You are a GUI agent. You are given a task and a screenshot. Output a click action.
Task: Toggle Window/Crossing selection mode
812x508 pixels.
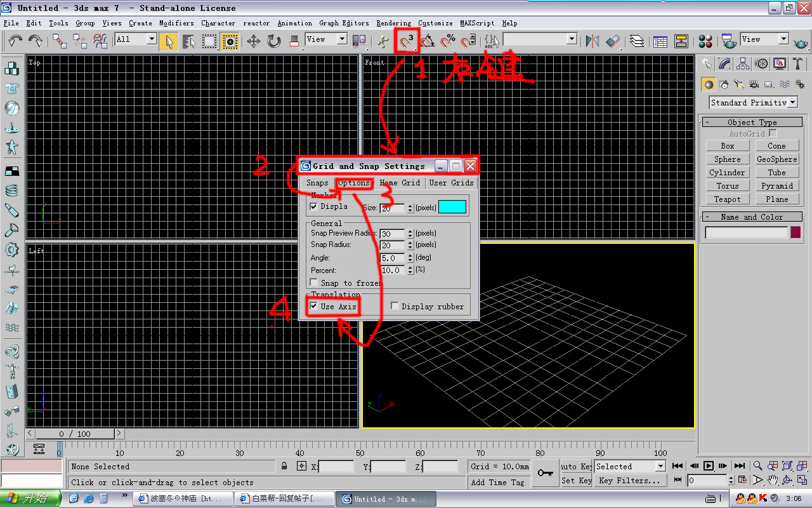(230, 41)
